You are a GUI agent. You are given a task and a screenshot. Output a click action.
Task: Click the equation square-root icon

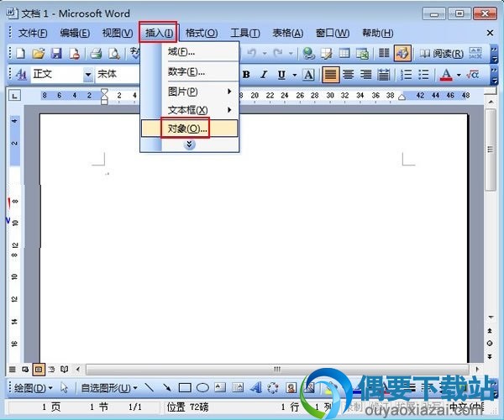tap(472, 75)
